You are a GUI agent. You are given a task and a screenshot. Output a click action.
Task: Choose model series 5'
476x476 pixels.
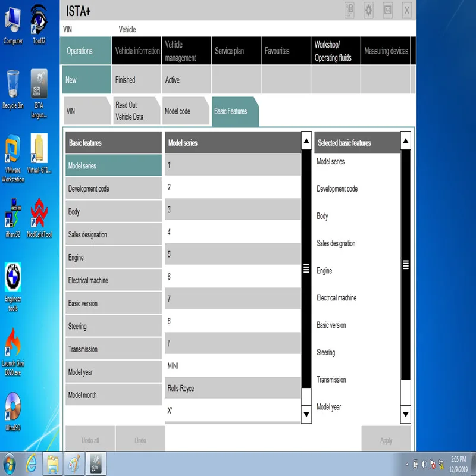[233, 254]
